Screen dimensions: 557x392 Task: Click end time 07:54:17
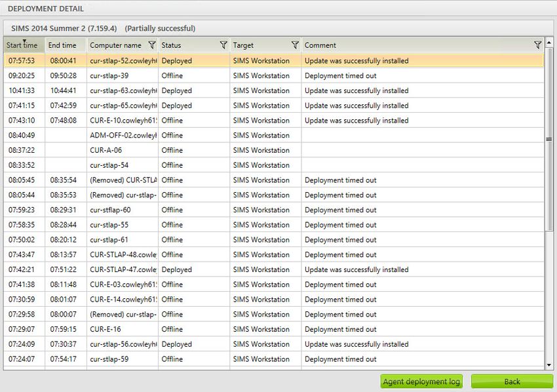(63, 359)
